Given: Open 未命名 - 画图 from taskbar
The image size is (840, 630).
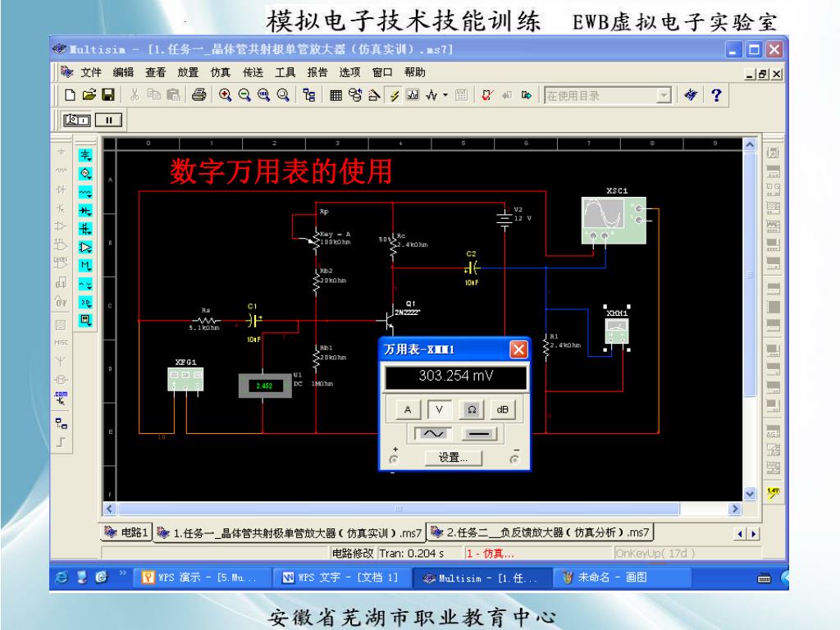Looking at the screenshot, I should (622, 577).
